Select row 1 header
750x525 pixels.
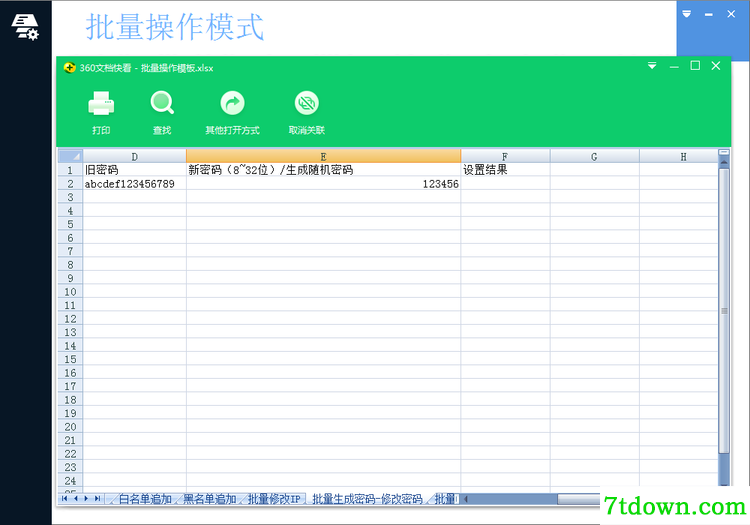click(70, 170)
